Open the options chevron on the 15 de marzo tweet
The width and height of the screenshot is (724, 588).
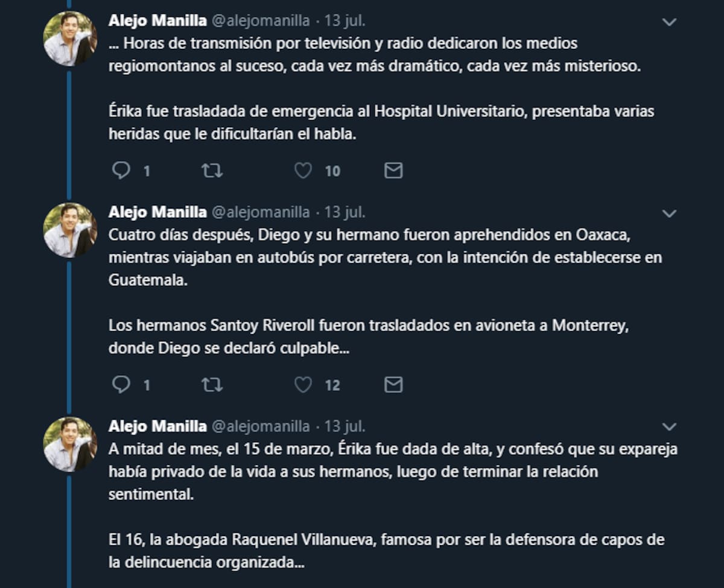tap(669, 427)
